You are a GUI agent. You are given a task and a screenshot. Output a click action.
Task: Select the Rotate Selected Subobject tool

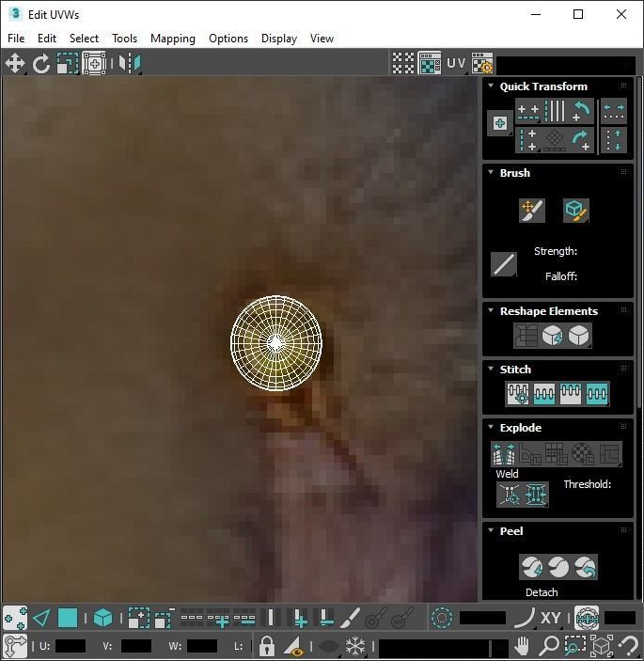(x=40, y=64)
